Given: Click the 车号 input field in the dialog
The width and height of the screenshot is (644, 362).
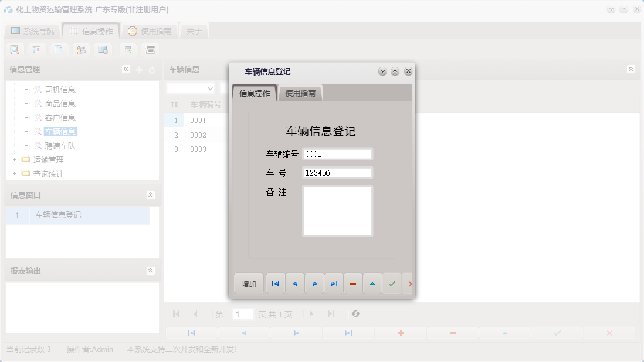Looking at the screenshot, I should coord(337,172).
